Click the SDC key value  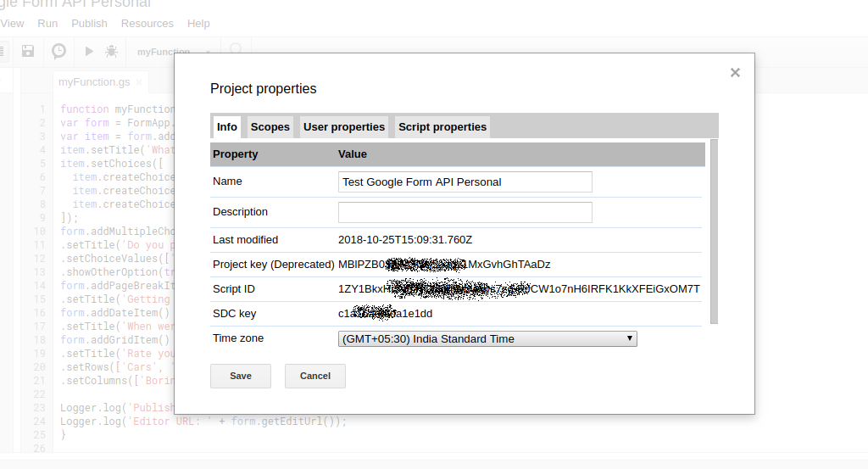[x=386, y=314]
